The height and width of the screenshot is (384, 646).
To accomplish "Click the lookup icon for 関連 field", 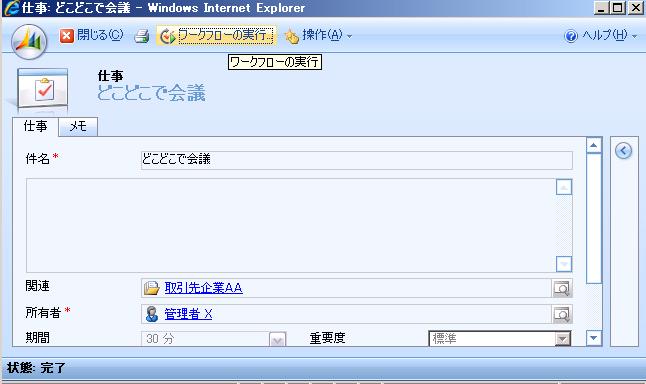I will pyautogui.click(x=562, y=288).
